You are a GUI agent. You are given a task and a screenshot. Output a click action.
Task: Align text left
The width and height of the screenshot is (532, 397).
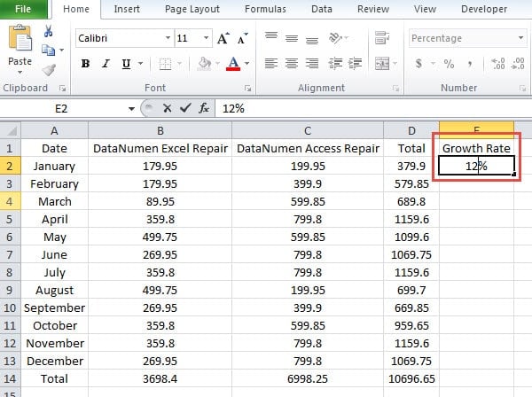(271, 64)
